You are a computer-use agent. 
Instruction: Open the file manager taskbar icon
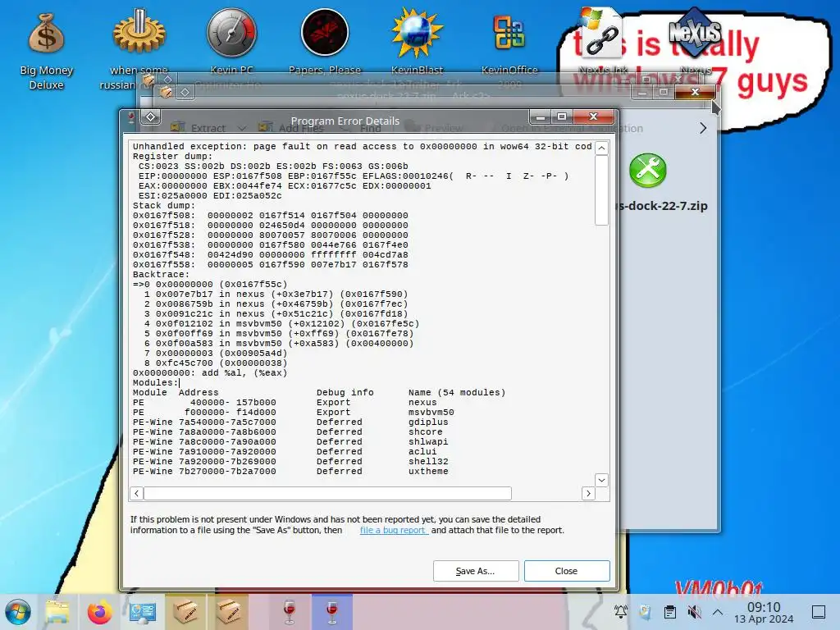click(x=57, y=612)
